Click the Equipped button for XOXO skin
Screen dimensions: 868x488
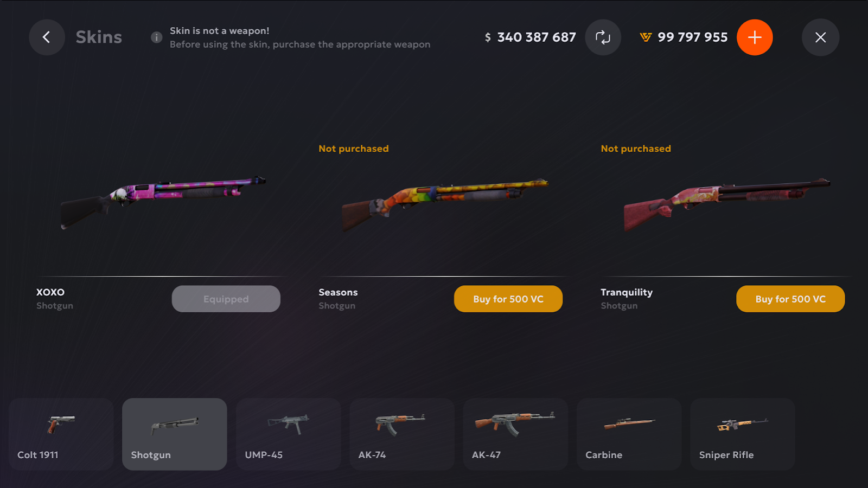click(226, 299)
